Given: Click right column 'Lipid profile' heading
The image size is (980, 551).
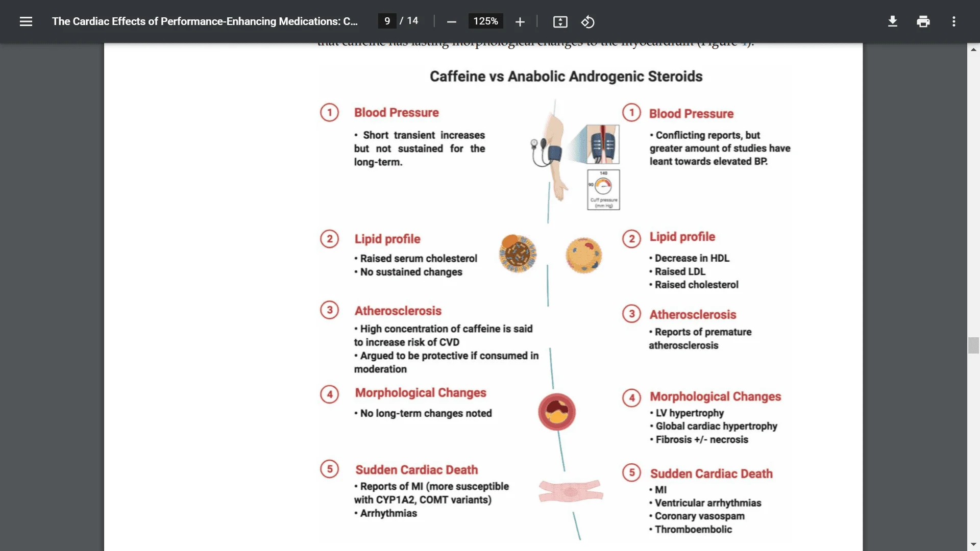Looking at the screenshot, I should coord(682,237).
